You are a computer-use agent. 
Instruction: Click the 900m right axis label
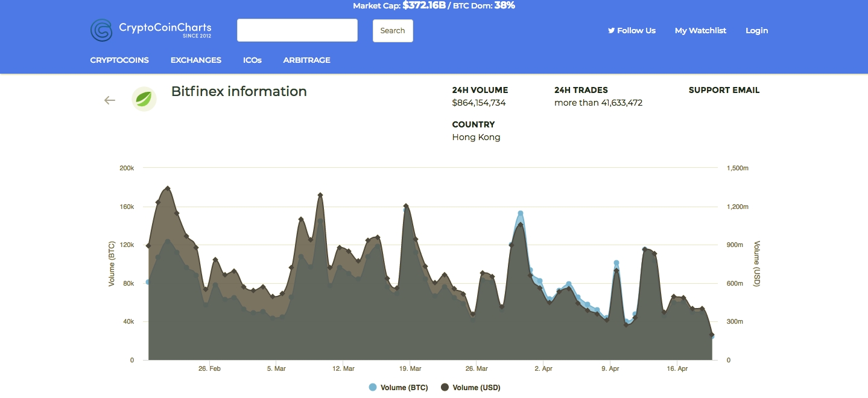735,245
